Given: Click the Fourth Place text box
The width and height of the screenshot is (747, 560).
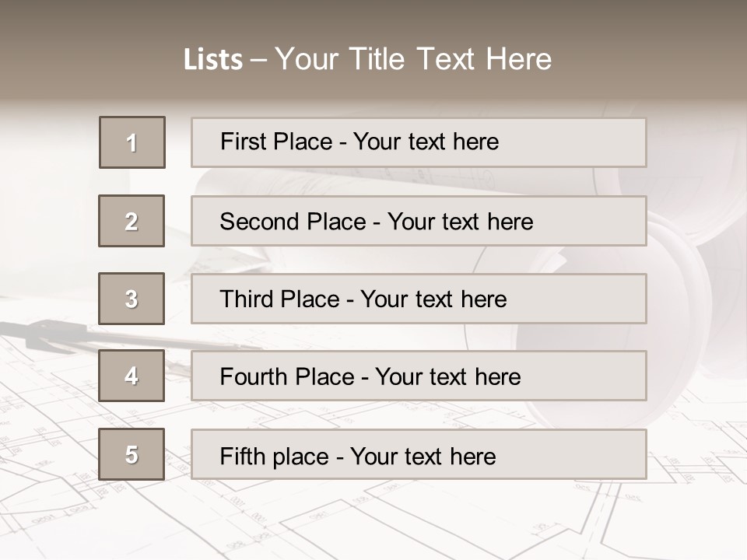Looking at the screenshot, I should pyautogui.click(x=419, y=376).
